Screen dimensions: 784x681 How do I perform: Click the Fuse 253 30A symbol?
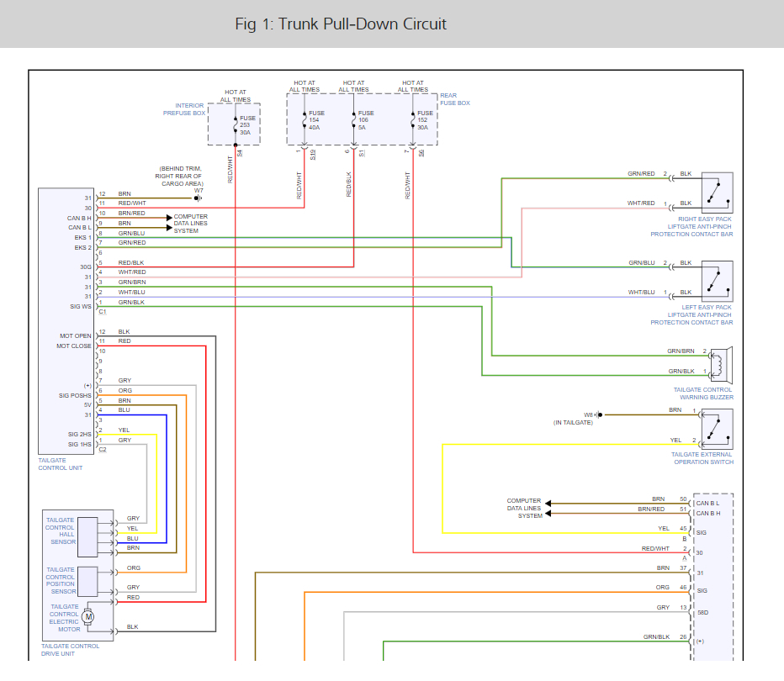click(236, 125)
